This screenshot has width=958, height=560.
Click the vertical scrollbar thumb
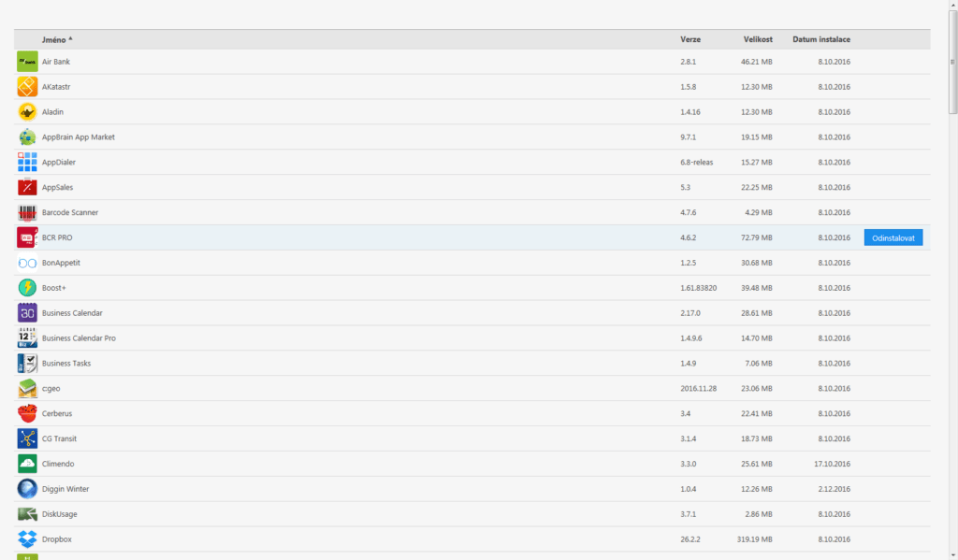953,62
